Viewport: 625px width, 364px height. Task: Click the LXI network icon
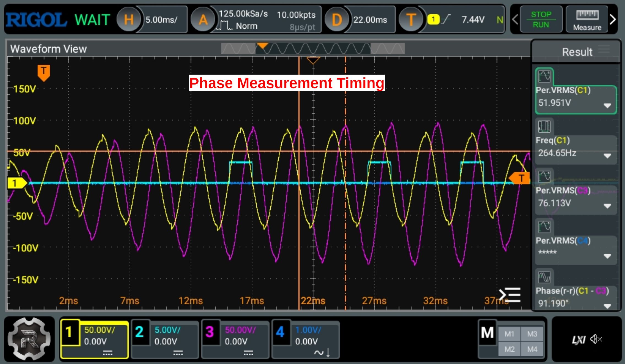(x=578, y=340)
